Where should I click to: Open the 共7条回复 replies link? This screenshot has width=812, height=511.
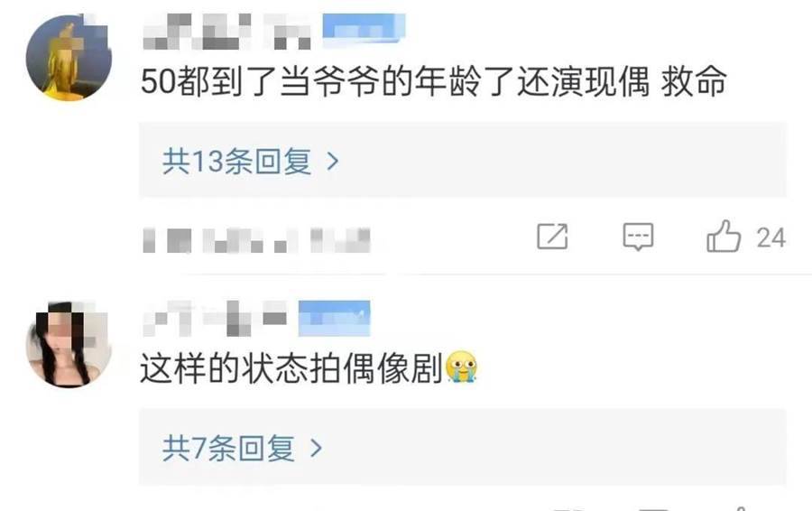pos(228,448)
